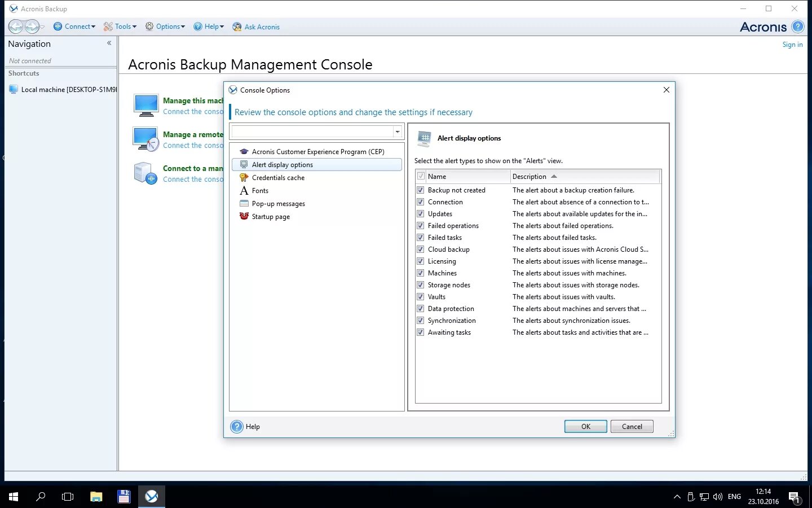This screenshot has width=812, height=508.
Task: Click the Manage this machine monitor icon
Action: click(x=146, y=106)
